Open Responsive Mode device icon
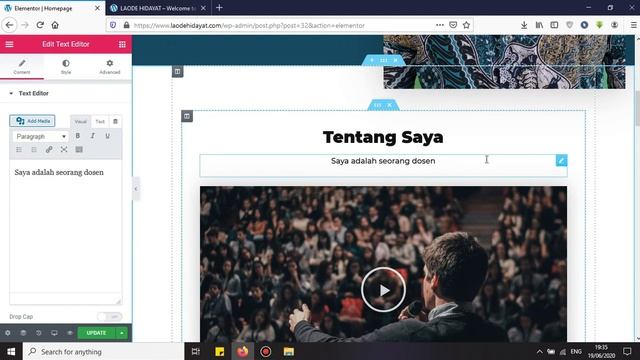This screenshot has height=360, width=640. click(54, 333)
